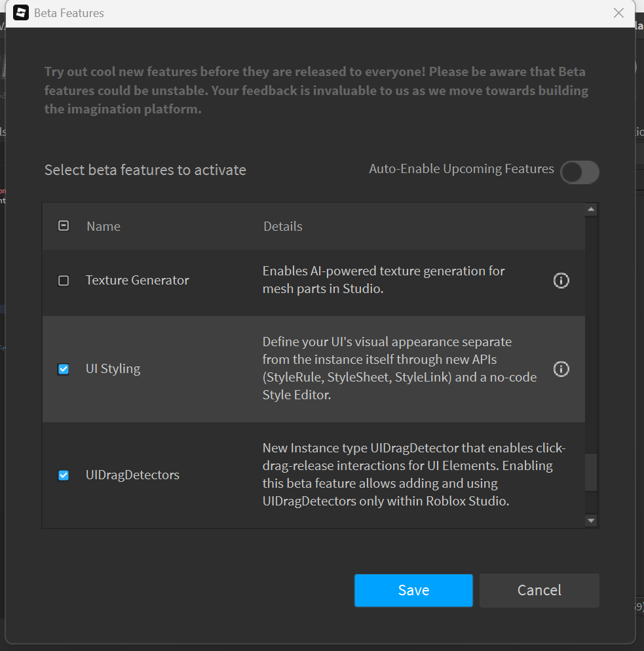This screenshot has width=644, height=651.
Task: Click the feature list scroll up arrow
Action: pos(591,210)
